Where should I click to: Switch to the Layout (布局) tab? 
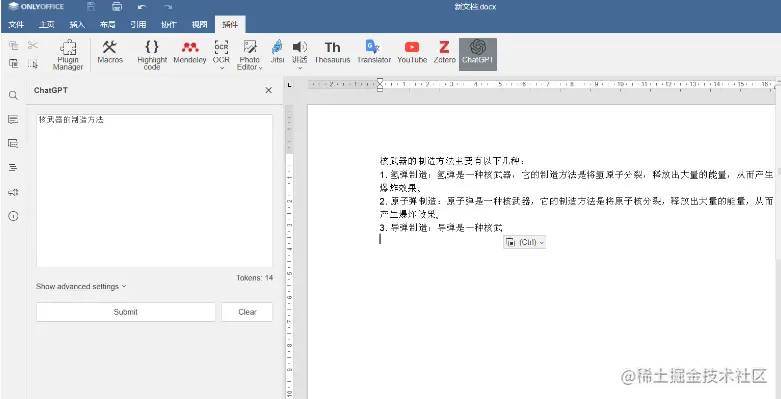coord(108,24)
